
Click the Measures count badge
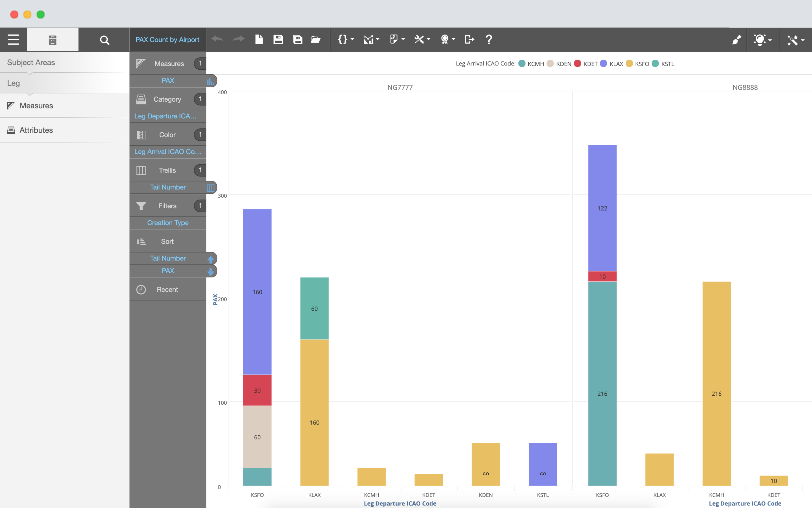200,63
